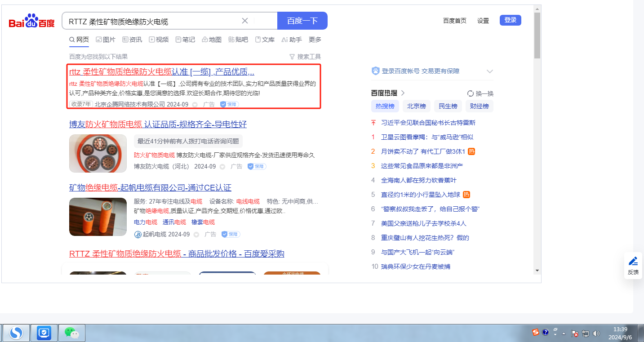Open dropdown arrow beside 博友防火电缆（河北）2024-09
The height and width of the screenshot is (342, 644).
pyautogui.click(x=222, y=167)
